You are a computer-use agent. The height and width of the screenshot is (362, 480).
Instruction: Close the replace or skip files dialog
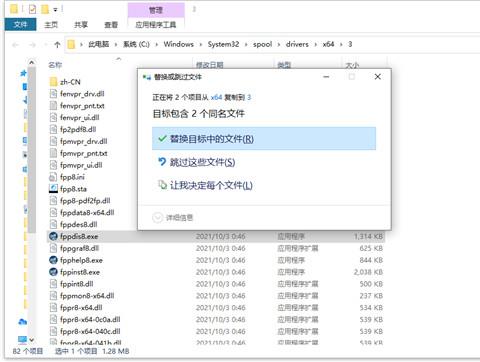377,77
